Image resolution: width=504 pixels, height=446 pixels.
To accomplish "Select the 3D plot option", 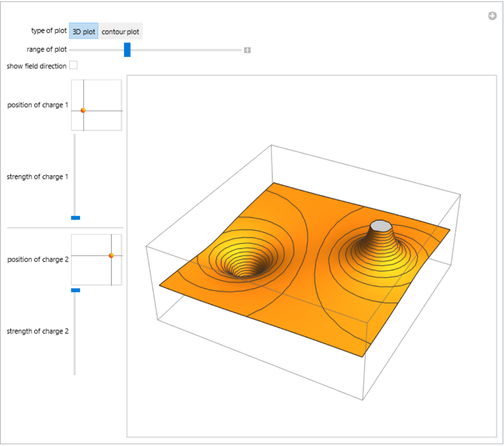I will [x=83, y=32].
